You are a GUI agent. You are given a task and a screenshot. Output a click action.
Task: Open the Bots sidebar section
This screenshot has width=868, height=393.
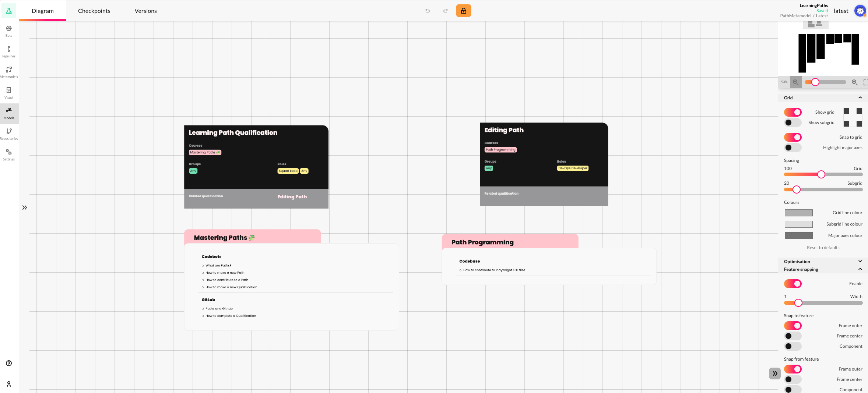[x=9, y=31]
